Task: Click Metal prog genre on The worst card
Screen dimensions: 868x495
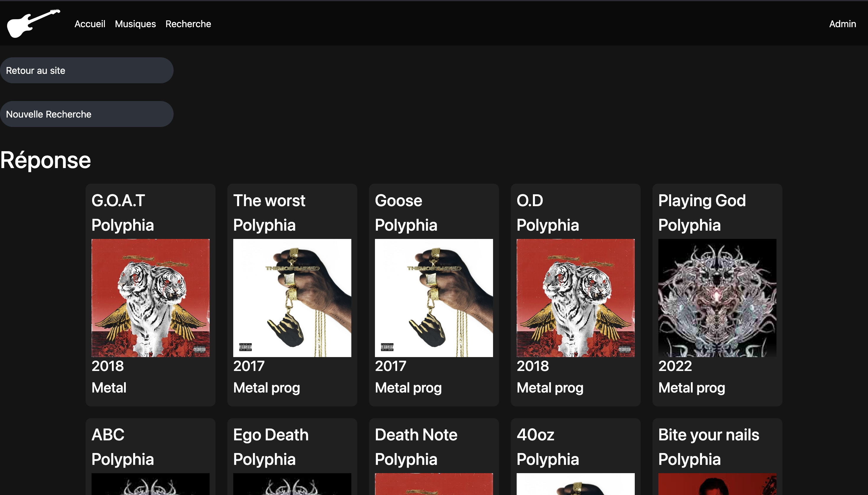Action: coord(267,388)
